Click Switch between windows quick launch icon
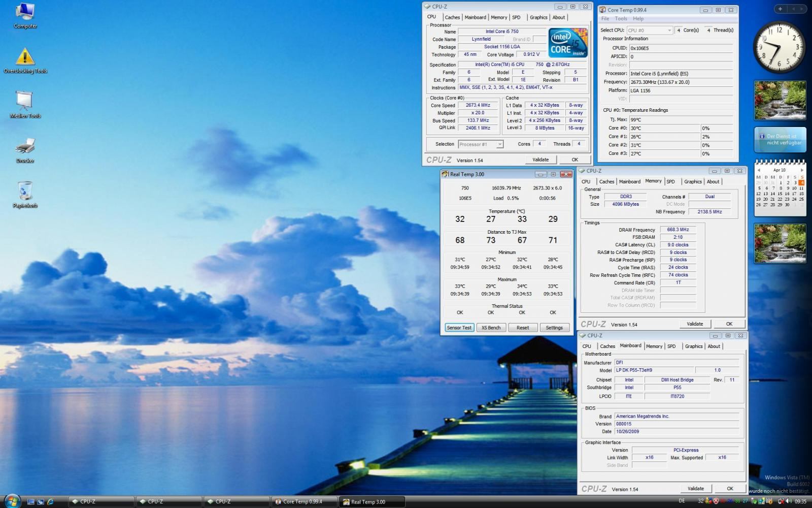 [x=41, y=501]
